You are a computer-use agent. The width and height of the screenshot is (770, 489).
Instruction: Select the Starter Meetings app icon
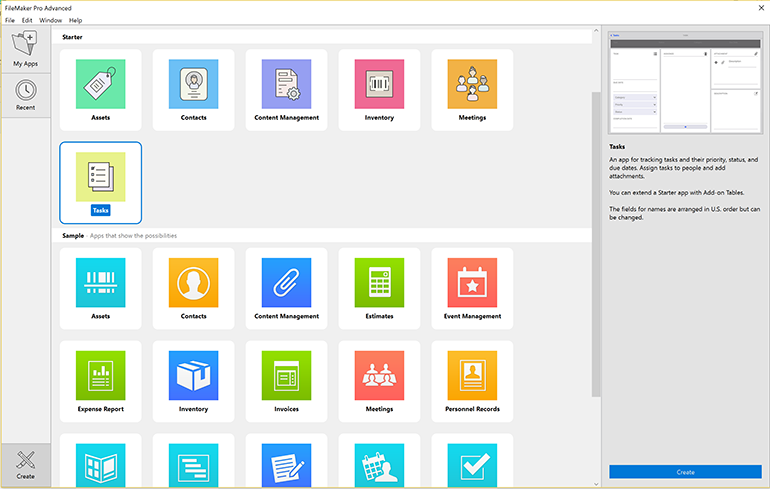coord(472,84)
